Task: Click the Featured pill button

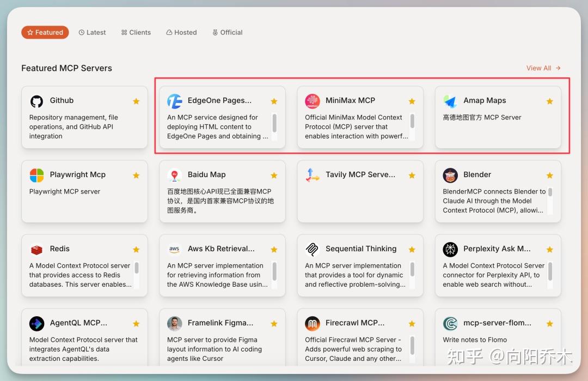Action: tap(45, 32)
